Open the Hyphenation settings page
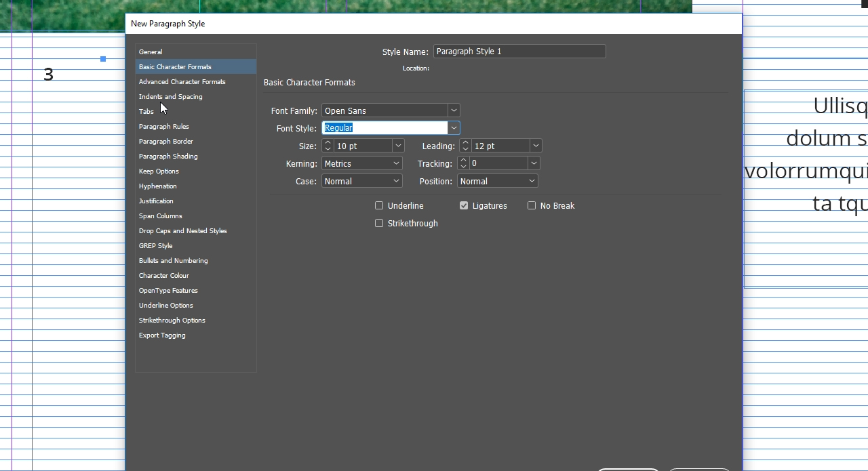 click(x=158, y=186)
